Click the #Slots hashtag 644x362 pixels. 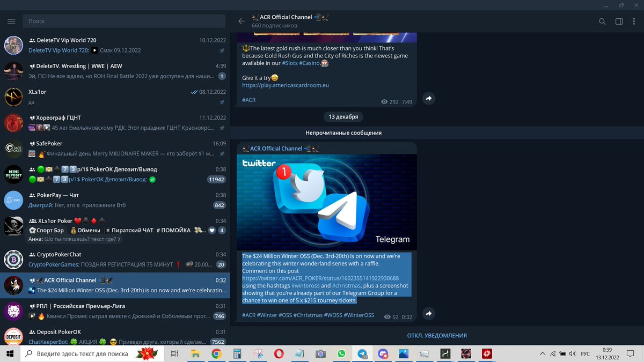(x=290, y=63)
